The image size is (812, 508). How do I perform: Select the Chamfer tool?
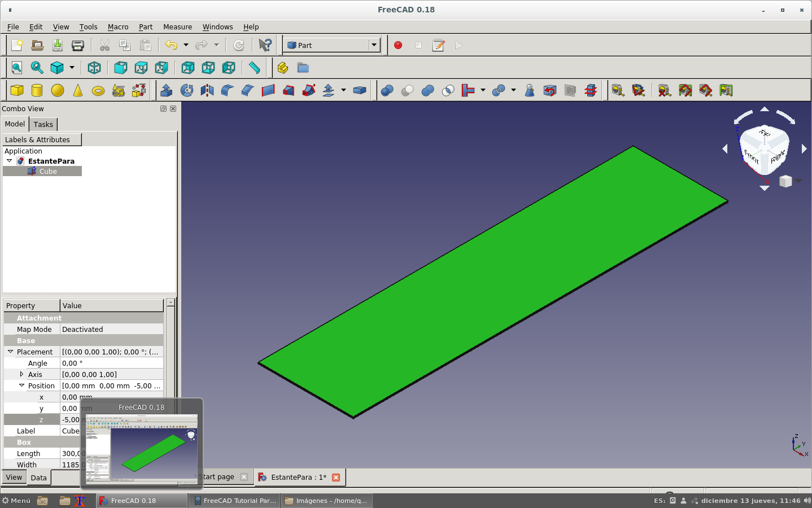pos(248,90)
